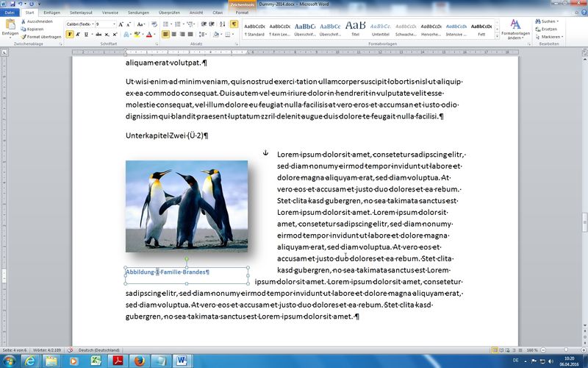Open Adobe Reader from the taskbar
This screenshot has height=368, width=588.
[x=118, y=361]
